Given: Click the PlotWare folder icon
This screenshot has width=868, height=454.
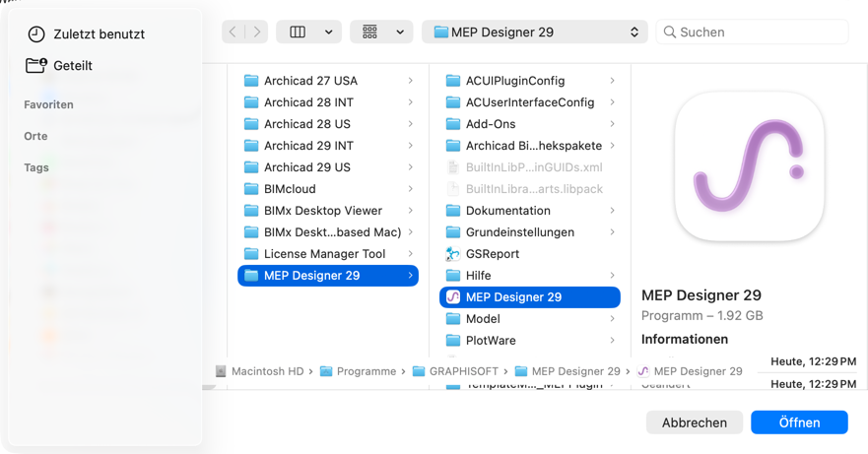Looking at the screenshot, I should point(453,341).
